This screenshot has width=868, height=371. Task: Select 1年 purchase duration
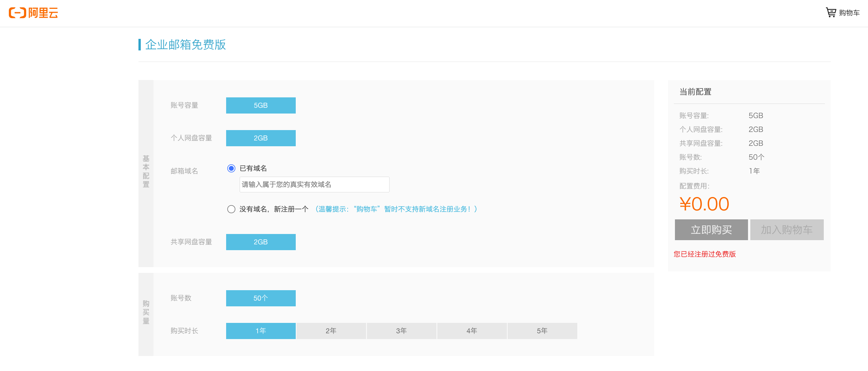pyautogui.click(x=261, y=331)
